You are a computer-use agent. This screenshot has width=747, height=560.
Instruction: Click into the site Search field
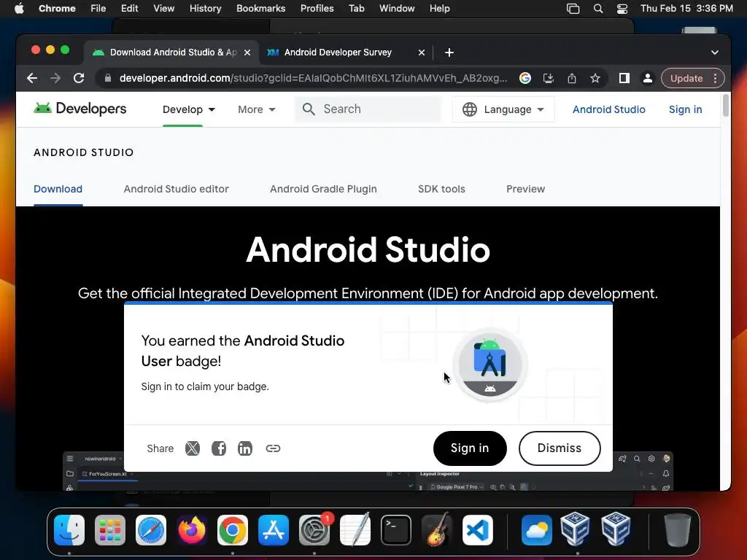tap(368, 109)
